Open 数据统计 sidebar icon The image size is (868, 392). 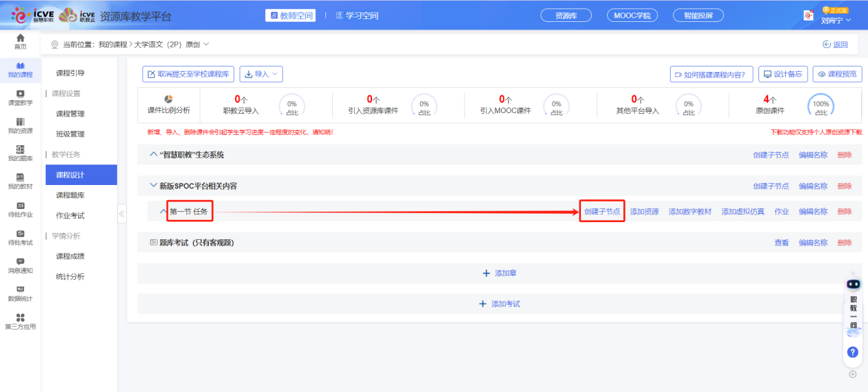(x=21, y=293)
